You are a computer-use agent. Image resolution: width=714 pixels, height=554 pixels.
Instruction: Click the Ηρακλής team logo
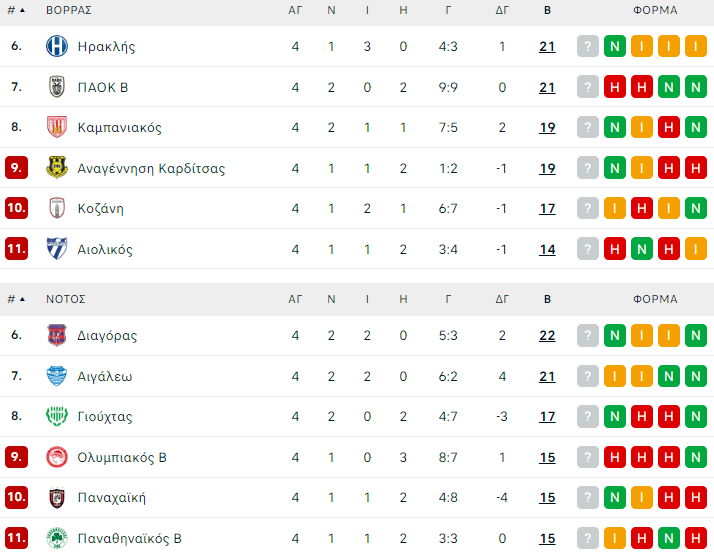(x=56, y=47)
